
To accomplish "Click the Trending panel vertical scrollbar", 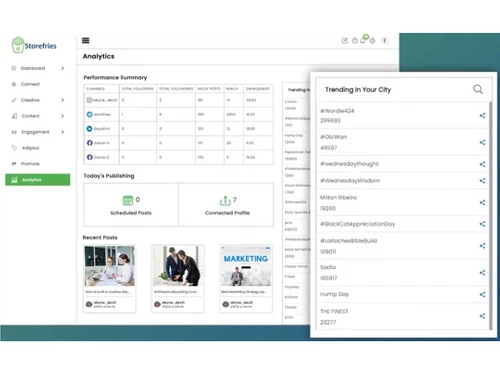I will tap(491, 216).
